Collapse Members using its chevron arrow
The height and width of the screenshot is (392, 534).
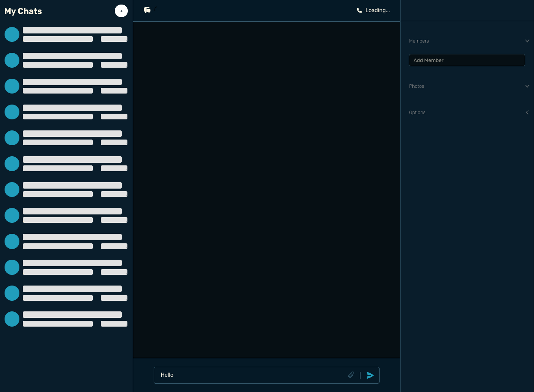tap(527, 41)
